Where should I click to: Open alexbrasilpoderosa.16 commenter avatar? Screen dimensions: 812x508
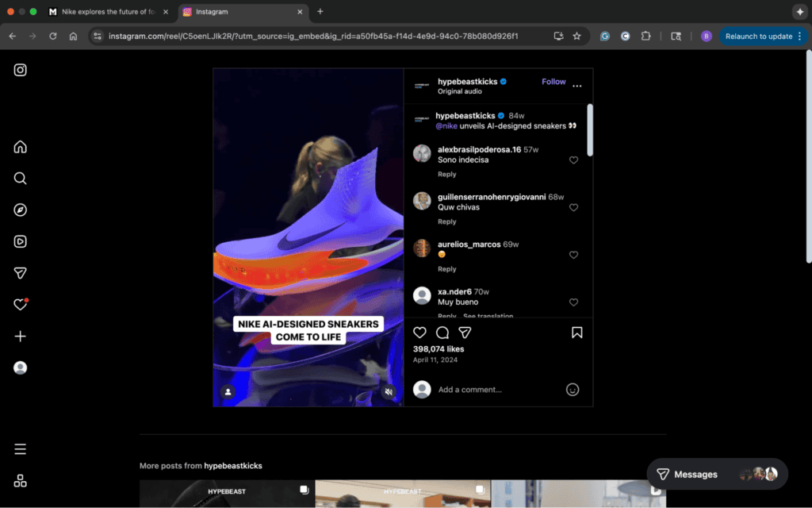coord(422,153)
